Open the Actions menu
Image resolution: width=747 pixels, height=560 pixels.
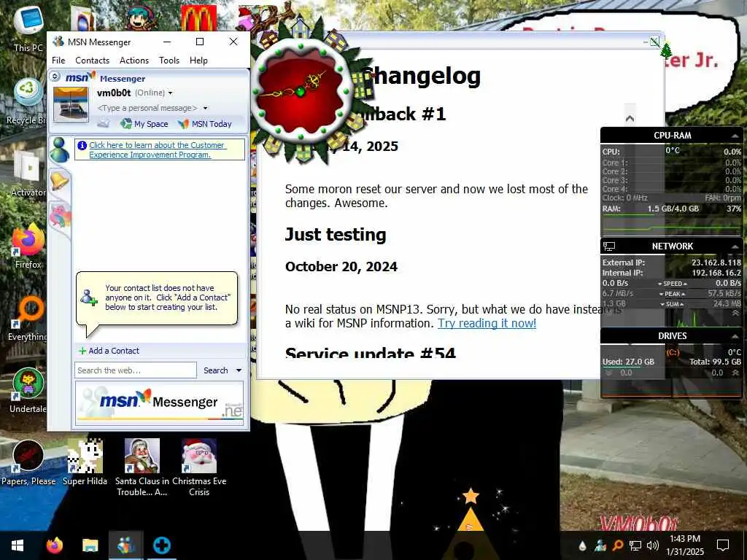[134, 61]
